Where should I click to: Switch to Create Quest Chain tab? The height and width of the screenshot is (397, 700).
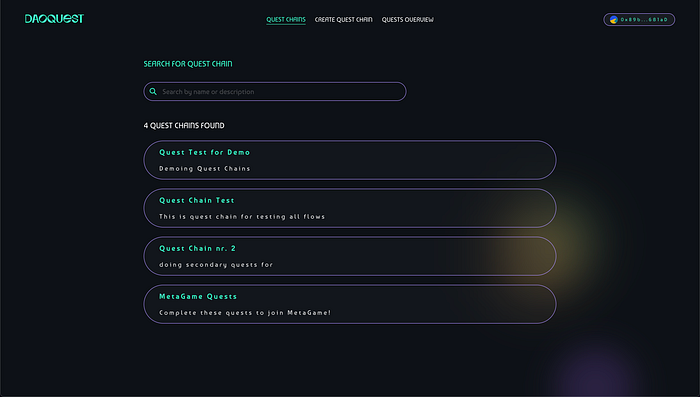coord(343,20)
